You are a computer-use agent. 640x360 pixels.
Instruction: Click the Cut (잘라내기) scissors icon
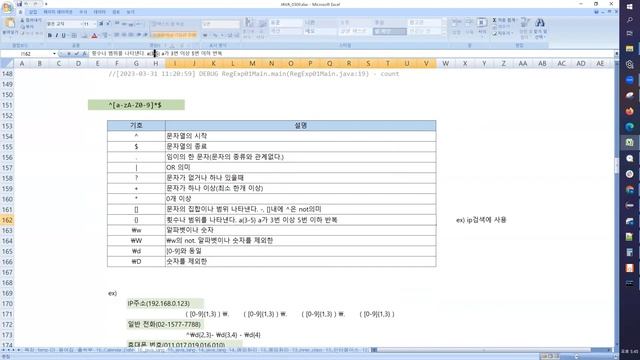(22, 20)
